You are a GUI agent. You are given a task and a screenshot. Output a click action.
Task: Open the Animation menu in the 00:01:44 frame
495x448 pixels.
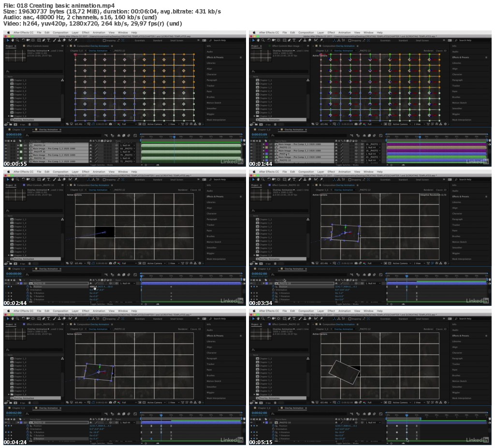point(344,32)
